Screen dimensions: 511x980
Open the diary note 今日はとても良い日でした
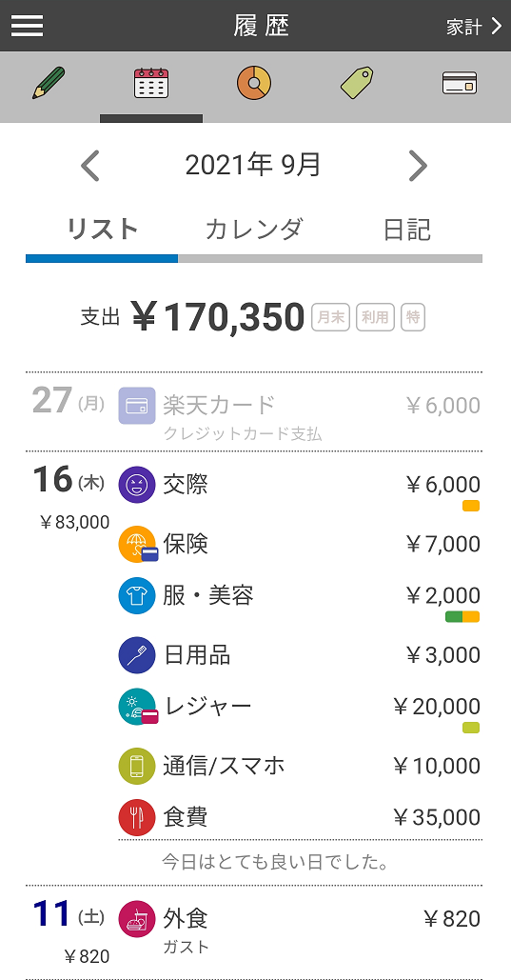click(x=276, y=863)
